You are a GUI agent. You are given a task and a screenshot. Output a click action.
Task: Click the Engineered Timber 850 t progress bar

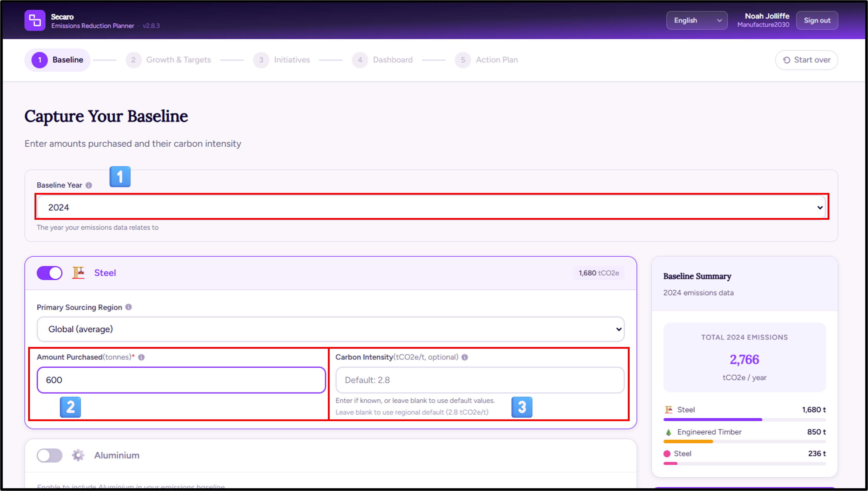(x=744, y=441)
